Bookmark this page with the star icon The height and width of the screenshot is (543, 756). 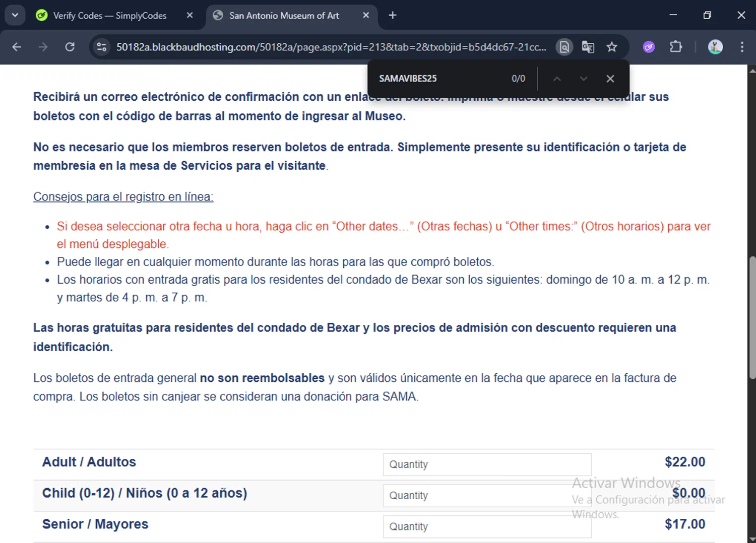pyautogui.click(x=612, y=47)
